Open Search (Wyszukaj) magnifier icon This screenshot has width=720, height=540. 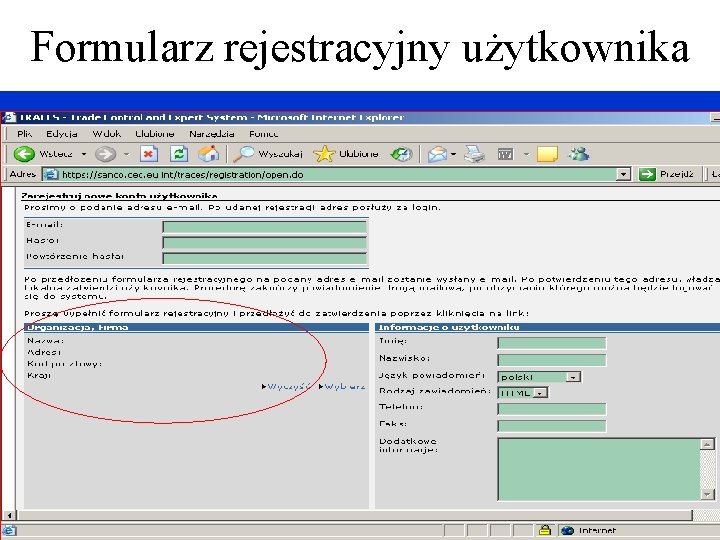pyautogui.click(x=243, y=154)
